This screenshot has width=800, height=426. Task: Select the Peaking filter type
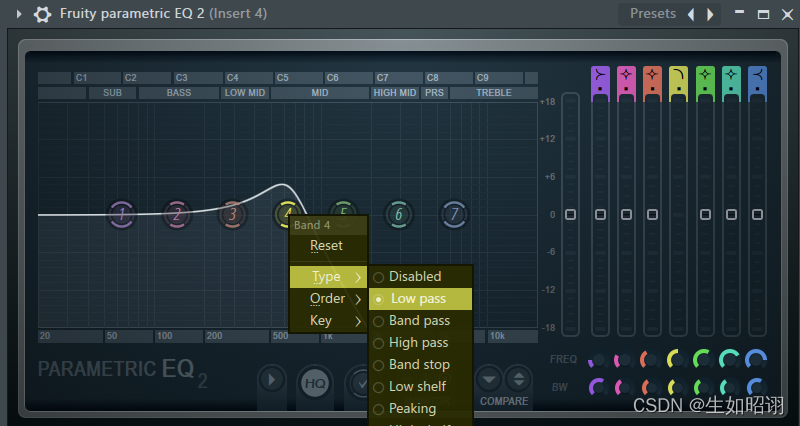[x=420, y=409]
